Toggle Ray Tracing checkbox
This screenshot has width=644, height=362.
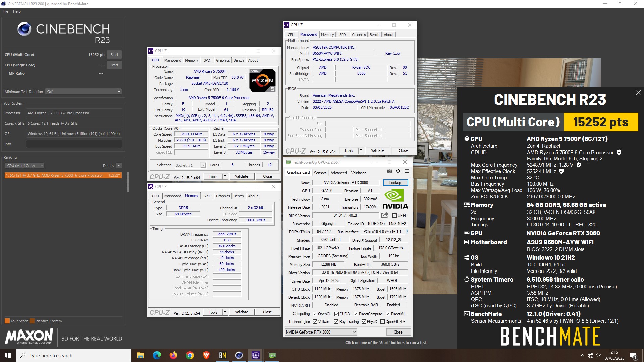tap(336, 322)
